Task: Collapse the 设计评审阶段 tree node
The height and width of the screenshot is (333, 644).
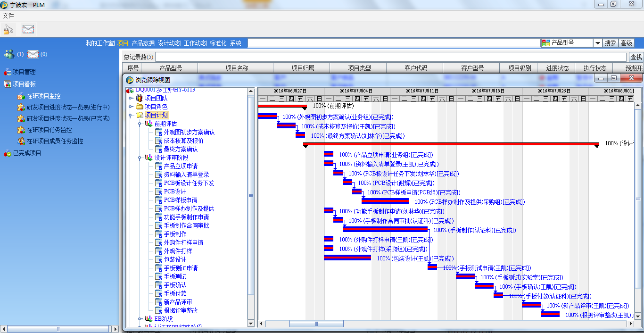Action: point(140,158)
